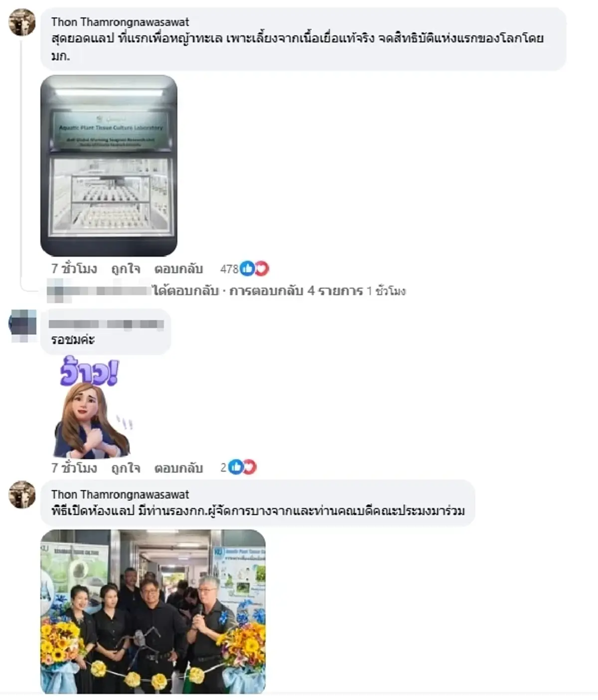Open the ribbon-cutting ceremony photo
Image resolution: width=598 pixels, height=700 pixels.
point(153,611)
